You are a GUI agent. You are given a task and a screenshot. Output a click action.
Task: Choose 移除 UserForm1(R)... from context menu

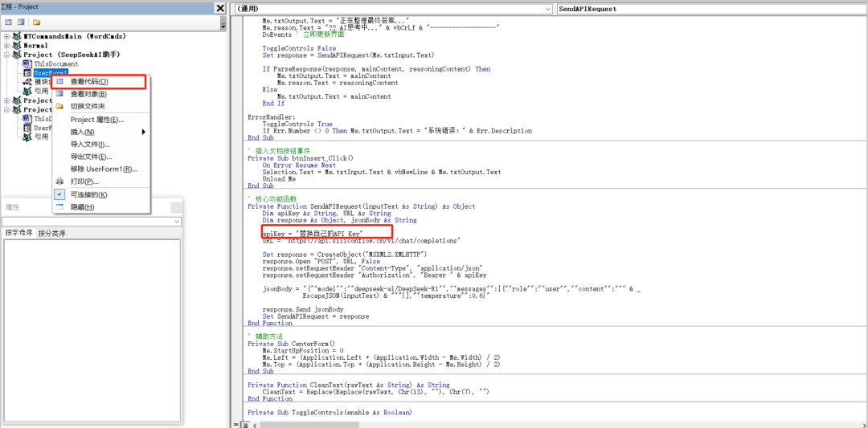pos(100,169)
